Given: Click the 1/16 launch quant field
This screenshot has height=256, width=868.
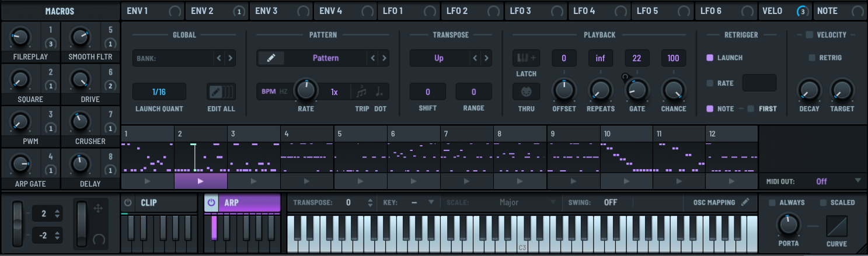Looking at the screenshot, I should point(159,92).
